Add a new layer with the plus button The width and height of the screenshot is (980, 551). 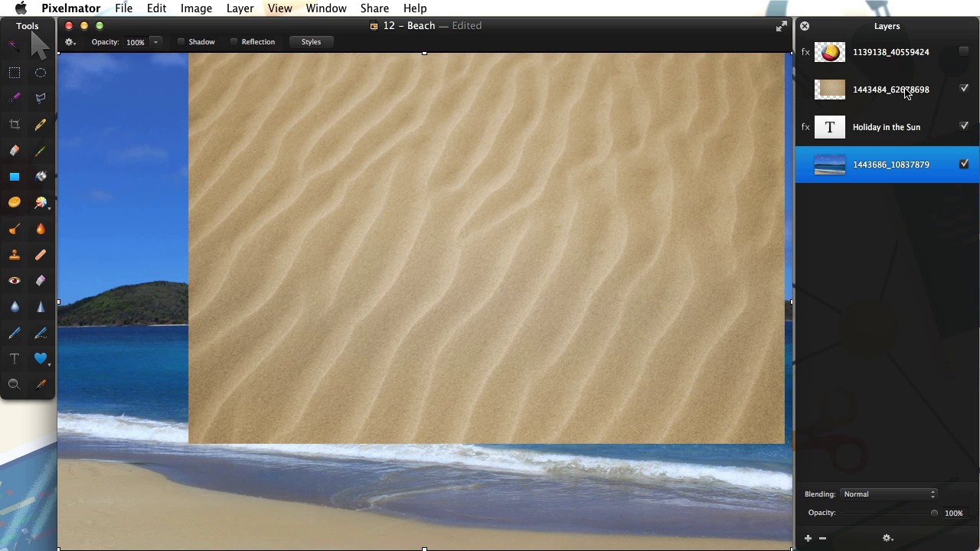[x=808, y=539]
